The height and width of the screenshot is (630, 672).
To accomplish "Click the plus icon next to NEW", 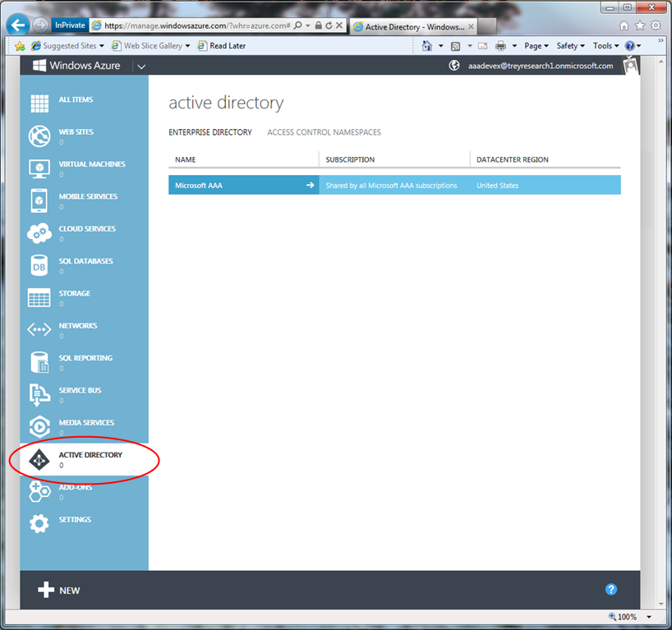I will (46, 590).
